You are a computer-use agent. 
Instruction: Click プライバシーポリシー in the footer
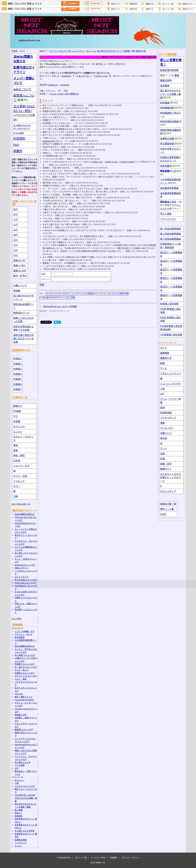(131, 858)
